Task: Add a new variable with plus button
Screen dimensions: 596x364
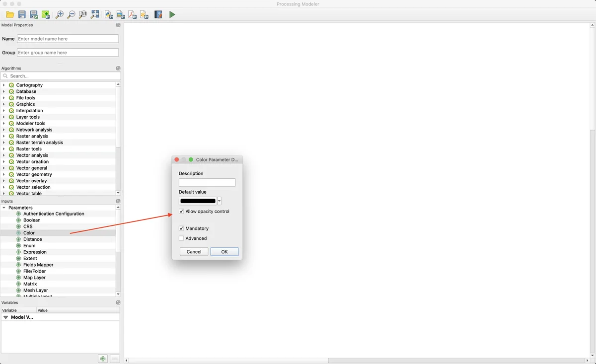Action: pos(103,359)
